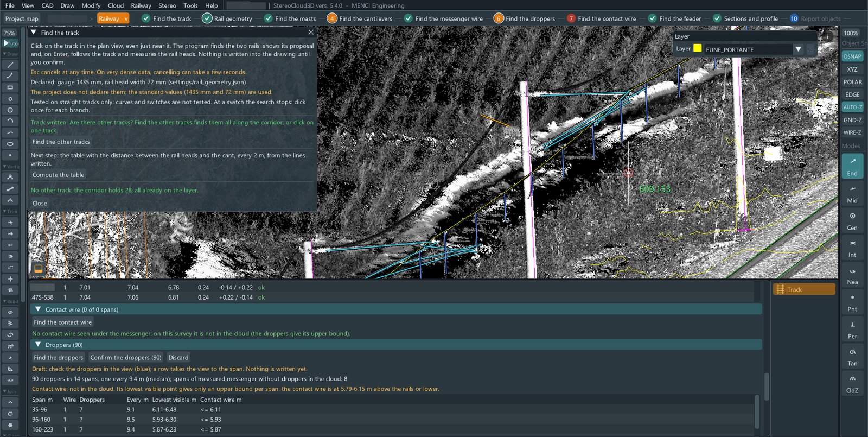The height and width of the screenshot is (437, 868).
Task: Toggle POLAR tracking
Action: point(852,82)
